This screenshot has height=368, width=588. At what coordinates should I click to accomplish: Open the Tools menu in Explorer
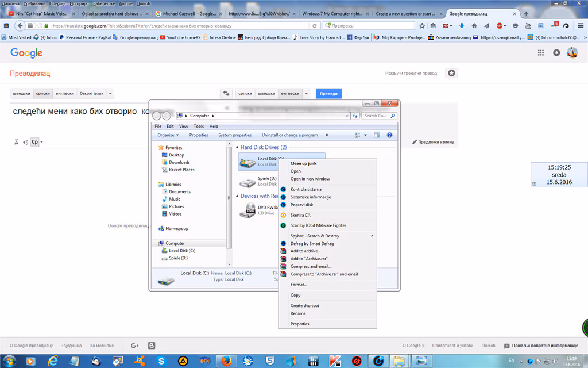pyautogui.click(x=199, y=126)
